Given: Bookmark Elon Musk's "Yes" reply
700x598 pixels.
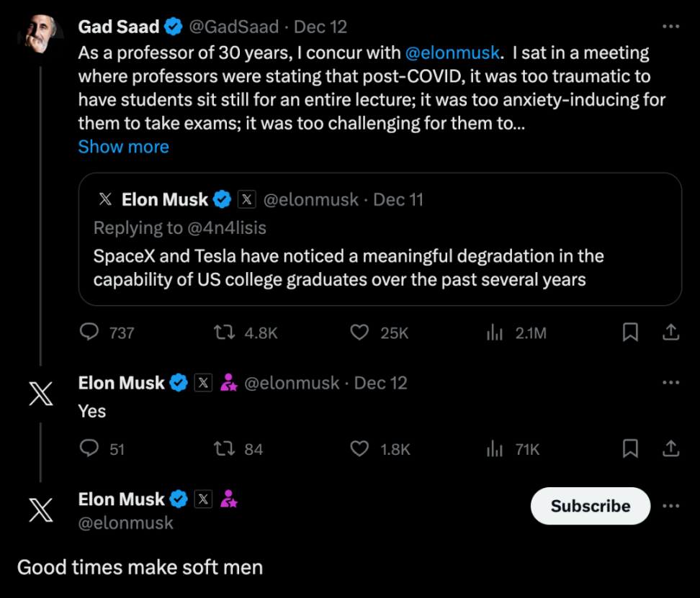Looking at the screenshot, I should [x=630, y=448].
